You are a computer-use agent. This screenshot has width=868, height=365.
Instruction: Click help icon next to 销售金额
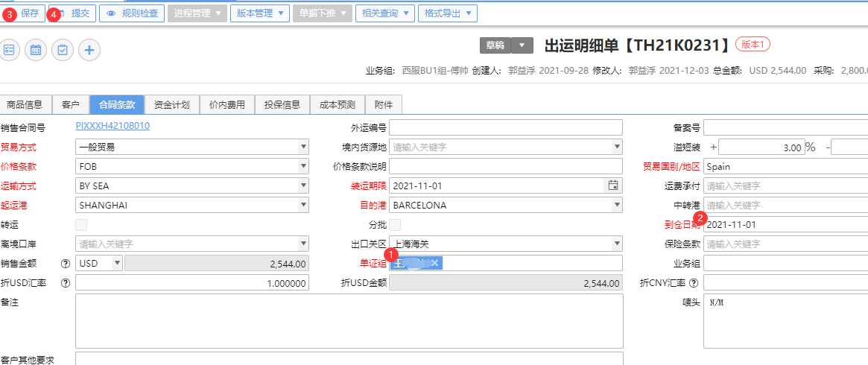(x=65, y=263)
